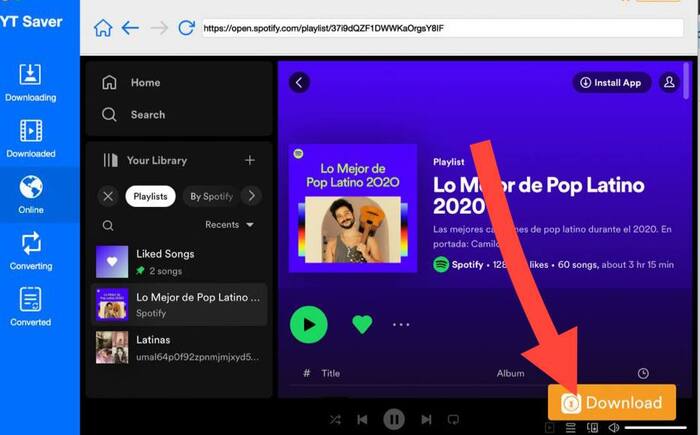
Task: Pause the current track
Action: click(394, 419)
